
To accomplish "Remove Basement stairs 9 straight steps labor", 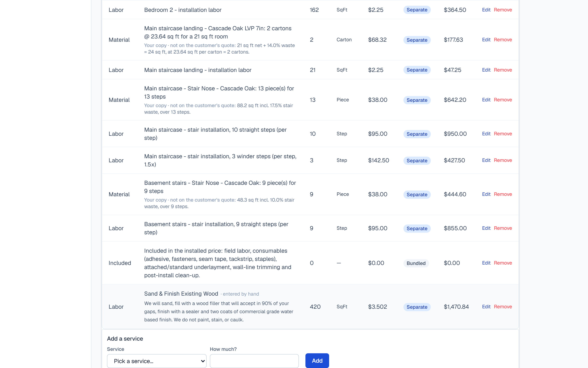I will point(503,228).
